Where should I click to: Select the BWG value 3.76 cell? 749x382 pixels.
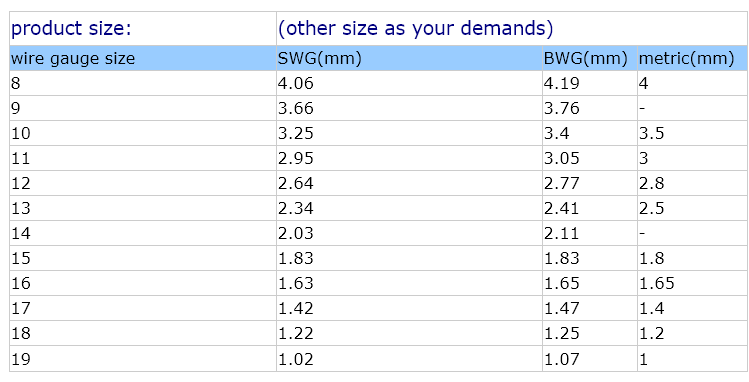pyautogui.click(x=590, y=108)
